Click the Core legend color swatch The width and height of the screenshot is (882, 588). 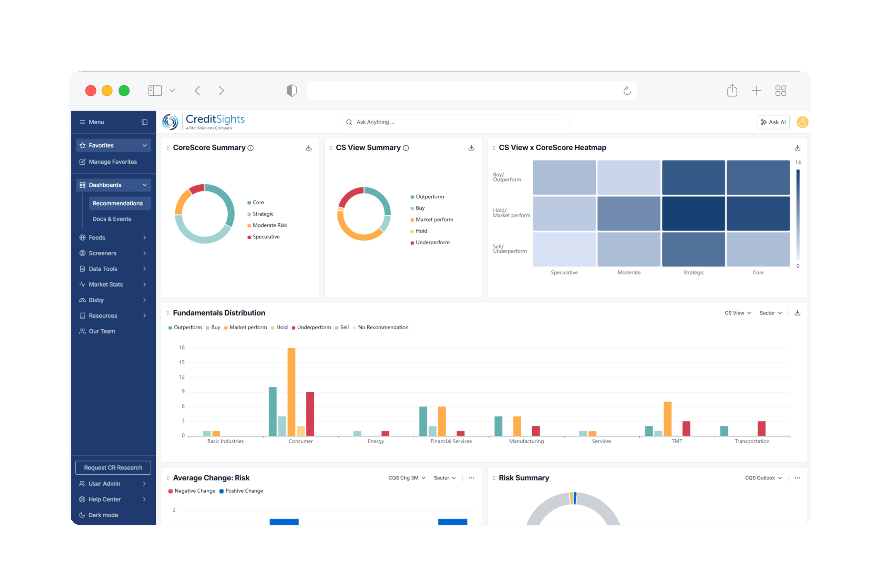(249, 203)
